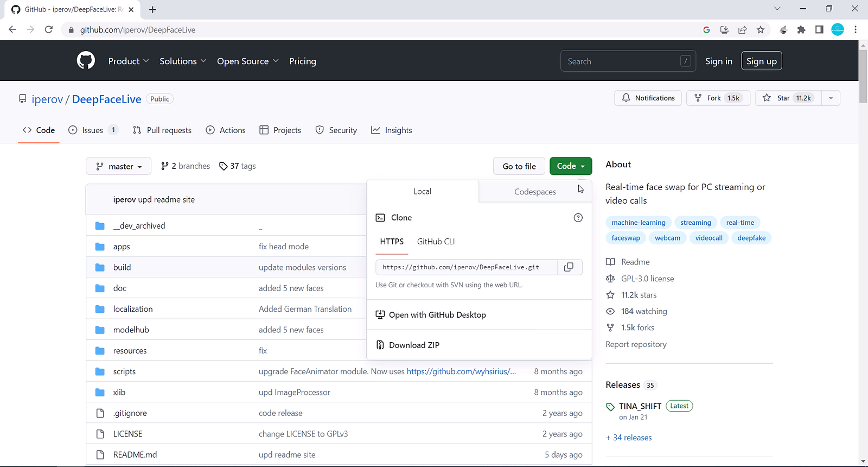Open the localization folder
The height and width of the screenshot is (467, 868).
tap(133, 309)
